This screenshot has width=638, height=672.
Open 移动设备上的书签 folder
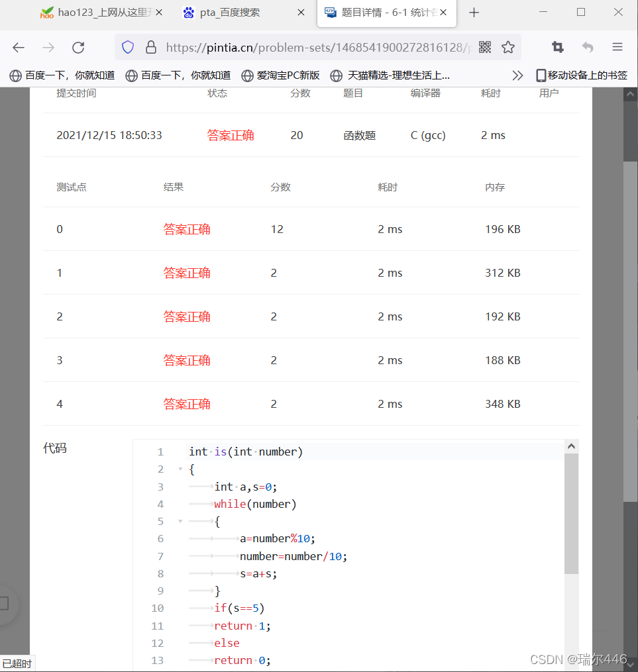tap(582, 75)
